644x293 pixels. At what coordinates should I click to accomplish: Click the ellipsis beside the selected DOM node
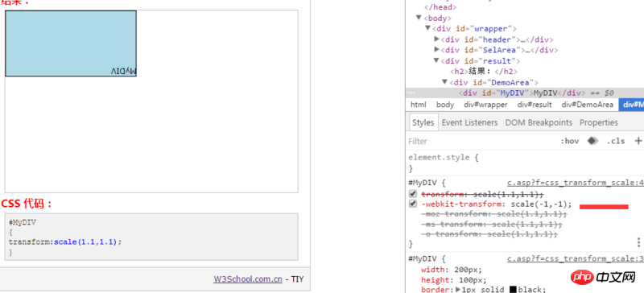(411, 93)
